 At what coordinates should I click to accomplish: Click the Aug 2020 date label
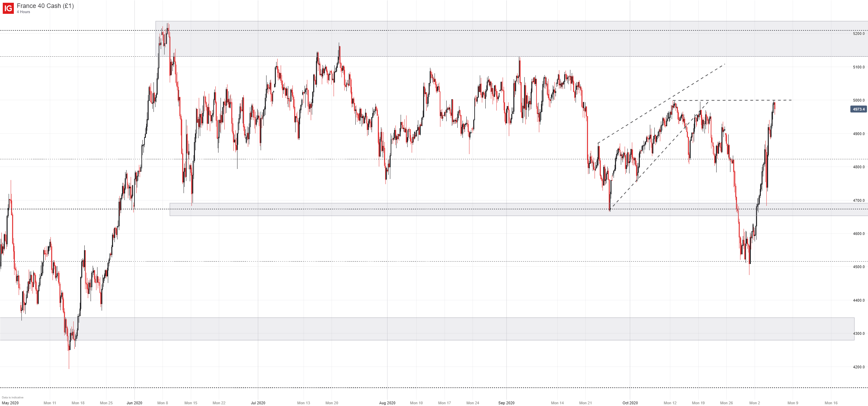coord(387,403)
